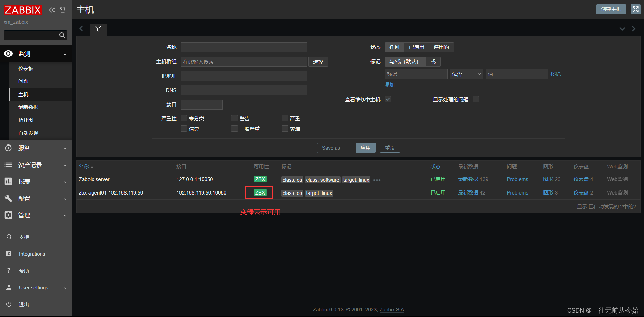
Task: Enable the 灾难 severity checkbox
Action: (285, 128)
